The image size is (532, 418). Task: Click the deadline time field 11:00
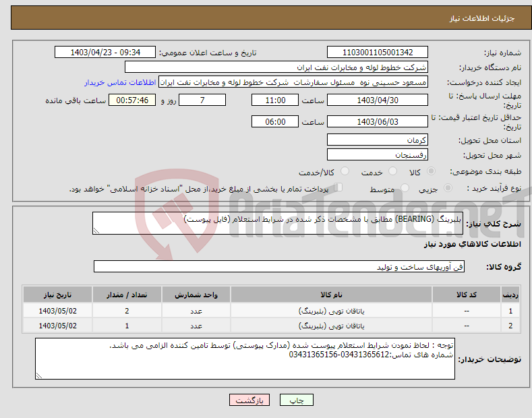click(275, 100)
